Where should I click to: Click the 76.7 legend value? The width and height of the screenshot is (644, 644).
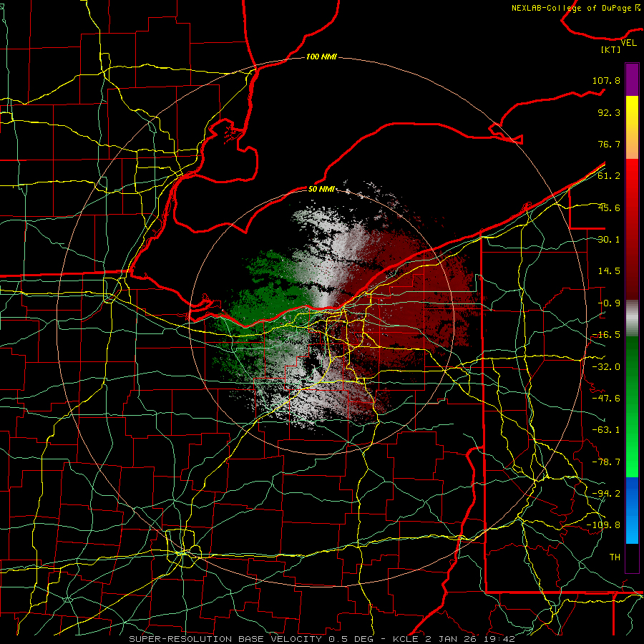tap(609, 144)
